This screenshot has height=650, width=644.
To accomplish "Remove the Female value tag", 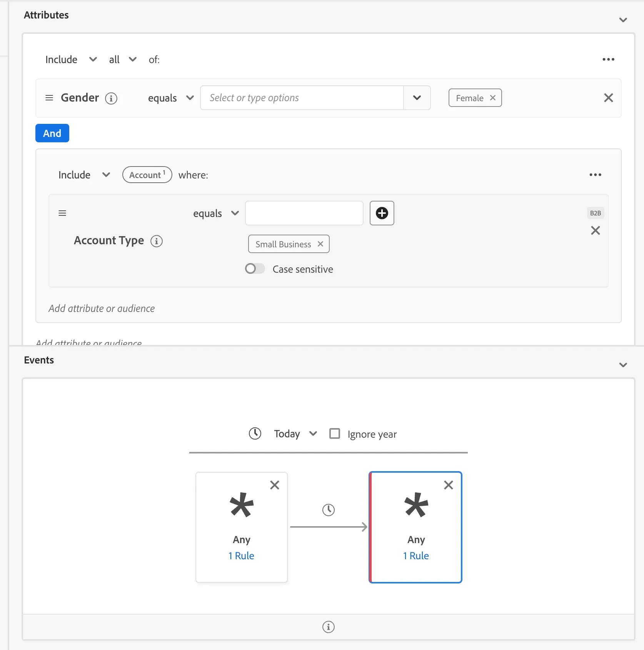I will pos(493,98).
